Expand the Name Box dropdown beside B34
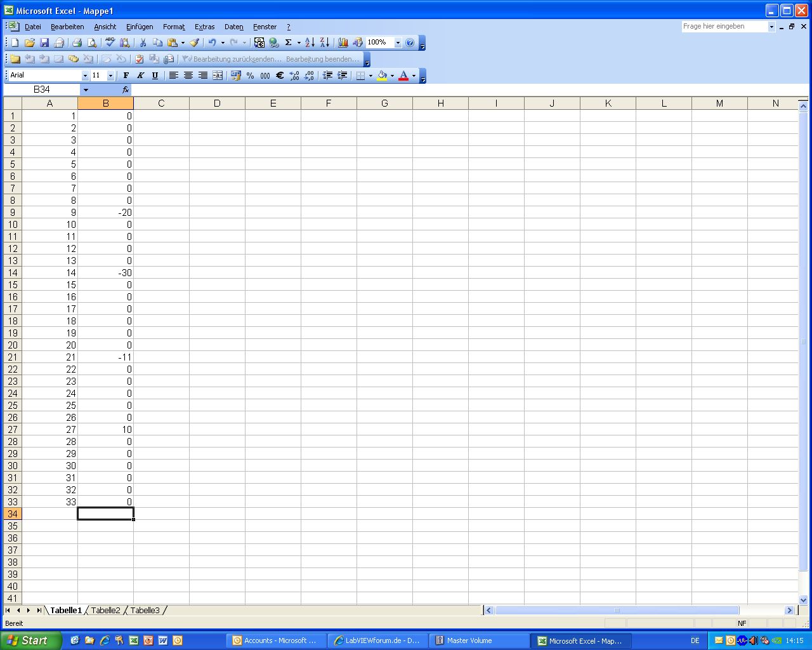The width and height of the screenshot is (812, 650). 86,90
